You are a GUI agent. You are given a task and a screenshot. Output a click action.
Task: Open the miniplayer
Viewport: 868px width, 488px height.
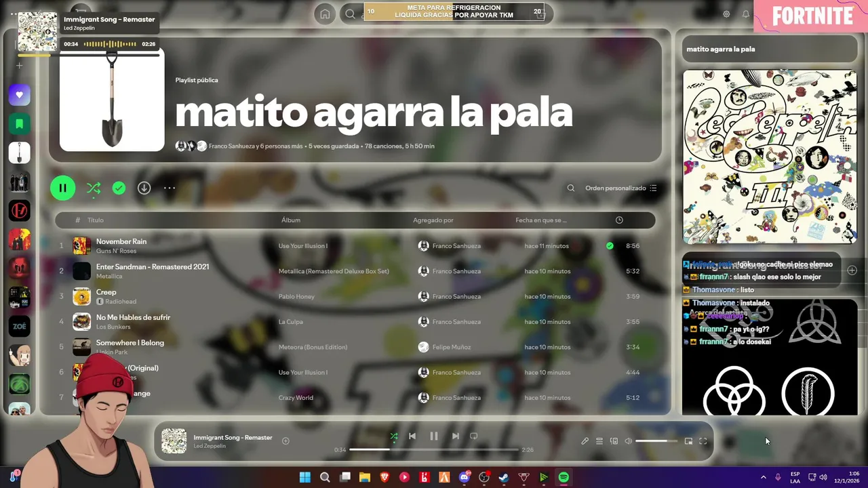(x=688, y=441)
